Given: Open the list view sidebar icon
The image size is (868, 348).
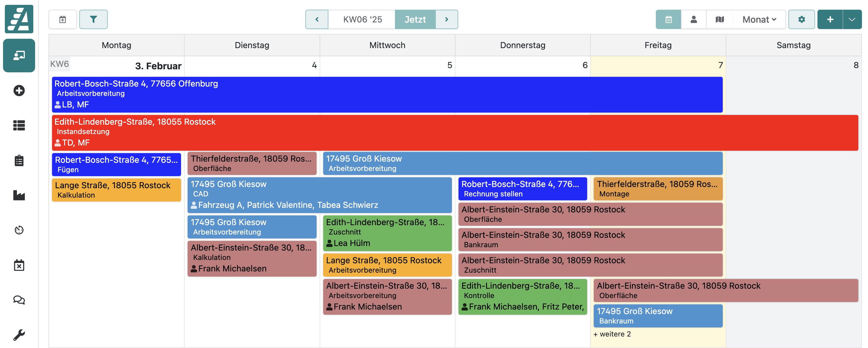Looking at the screenshot, I should 19,125.
